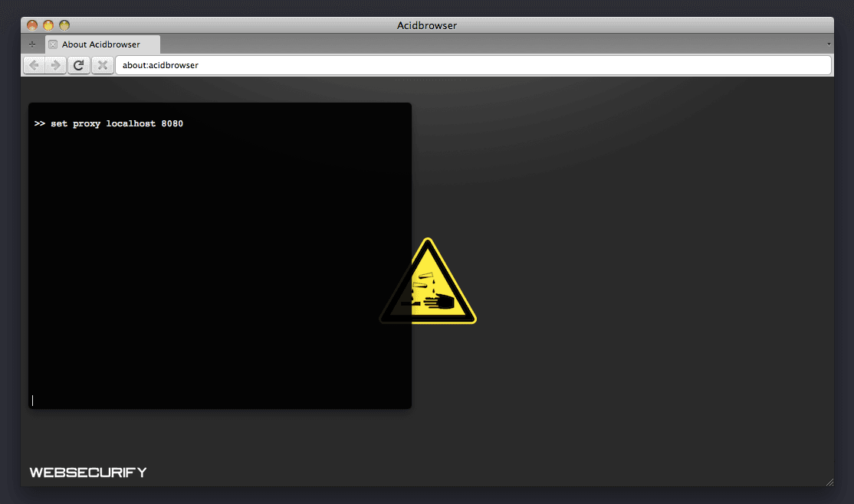
Task: Click the Websecurify logo
Action: pyautogui.click(x=88, y=472)
